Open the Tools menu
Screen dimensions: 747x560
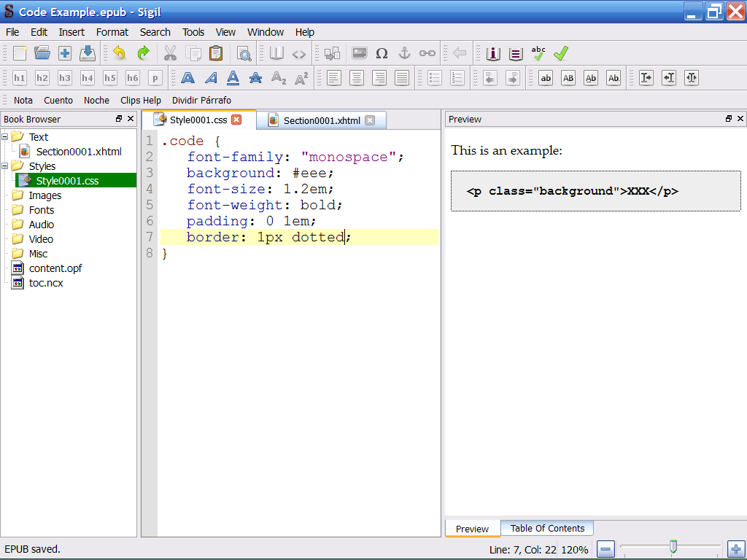pyautogui.click(x=193, y=32)
